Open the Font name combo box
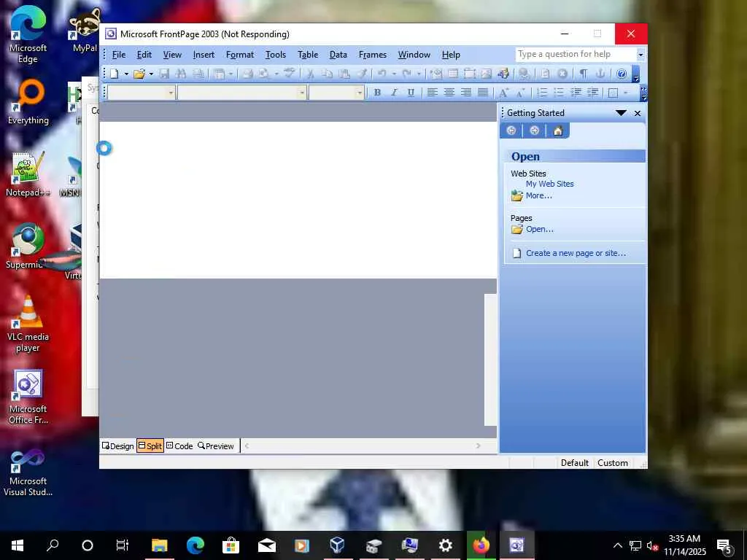This screenshot has height=560, width=747. [x=242, y=93]
